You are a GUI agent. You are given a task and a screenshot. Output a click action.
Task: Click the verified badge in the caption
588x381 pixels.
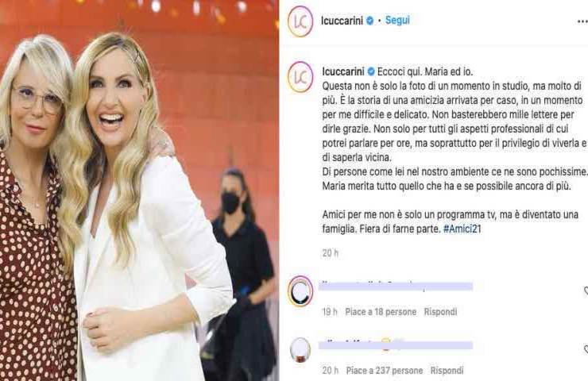pos(371,71)
